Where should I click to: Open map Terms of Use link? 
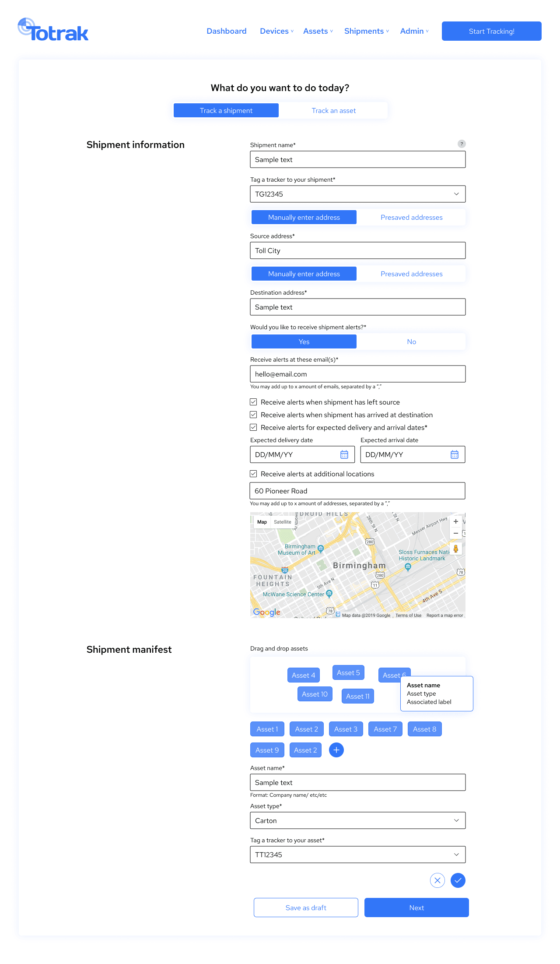pyautogui.click(x=408, y=616)
